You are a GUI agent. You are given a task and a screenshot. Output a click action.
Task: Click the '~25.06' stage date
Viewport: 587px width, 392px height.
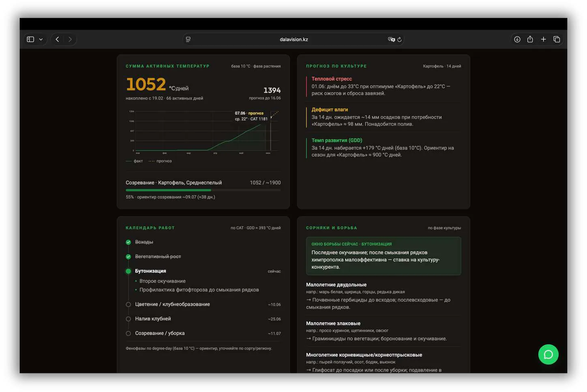(274, 319)
